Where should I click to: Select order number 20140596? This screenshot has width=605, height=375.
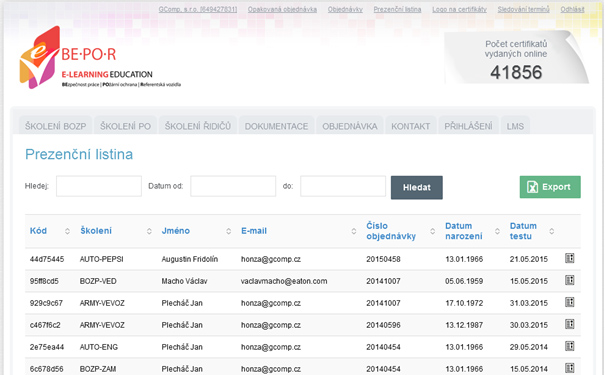click(383, 325)
